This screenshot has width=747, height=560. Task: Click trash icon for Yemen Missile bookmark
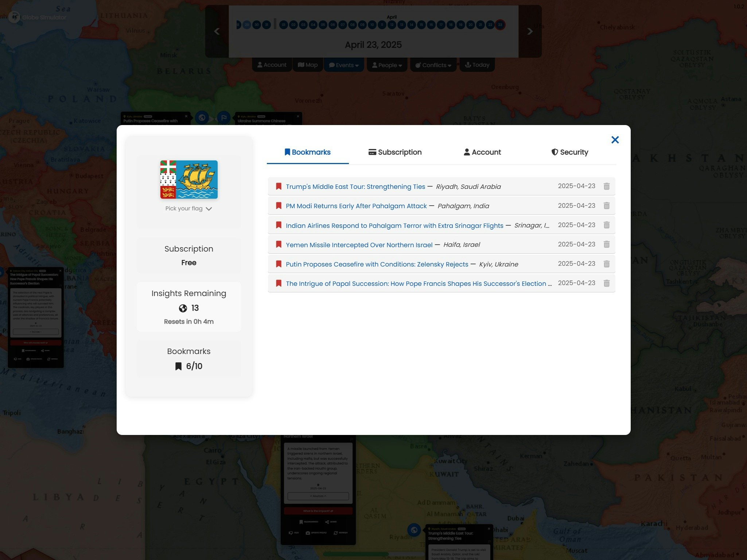pos(606,245)
